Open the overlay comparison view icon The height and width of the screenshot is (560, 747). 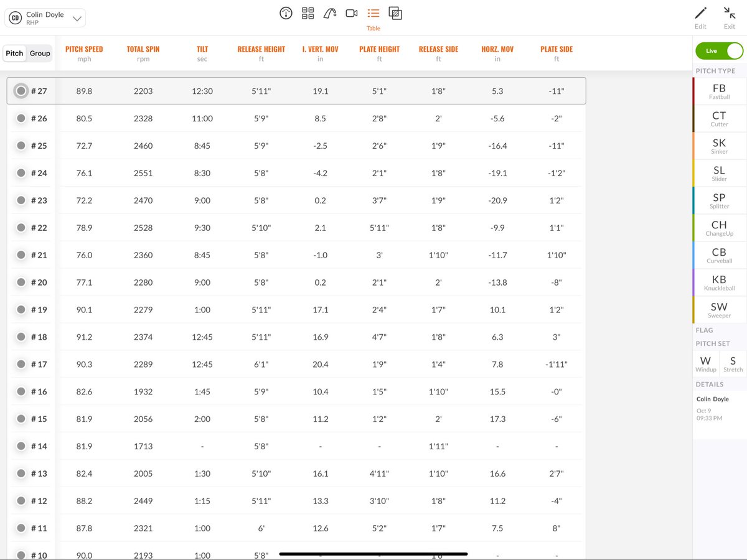coord(395,13)
